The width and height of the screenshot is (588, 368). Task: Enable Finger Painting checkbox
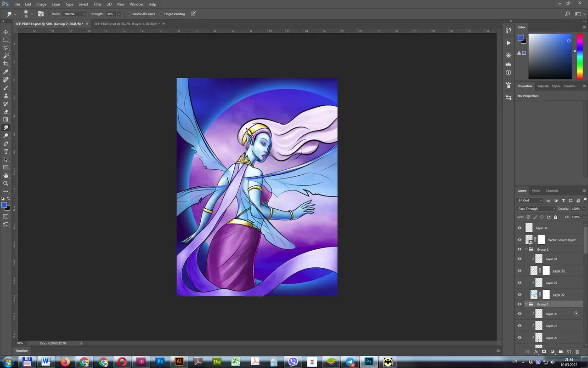[161, 14]
